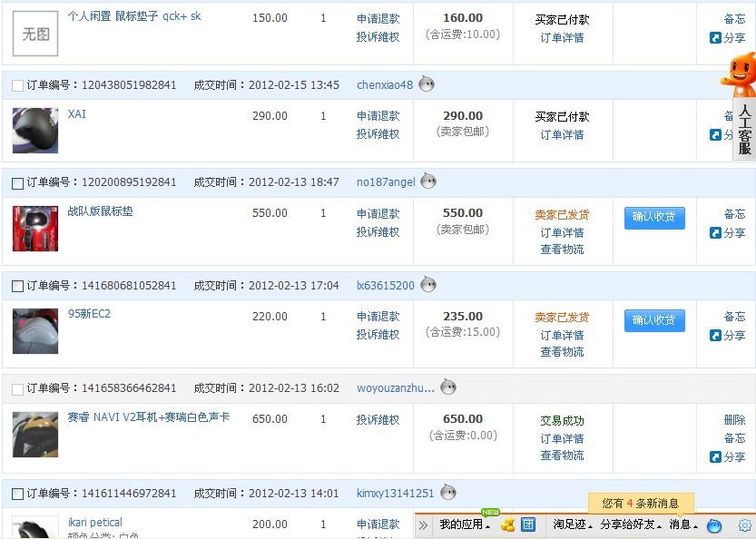Open product link ikari petical
The height and width of the screenshot is (539, 756).
click(x=95, y=522)
